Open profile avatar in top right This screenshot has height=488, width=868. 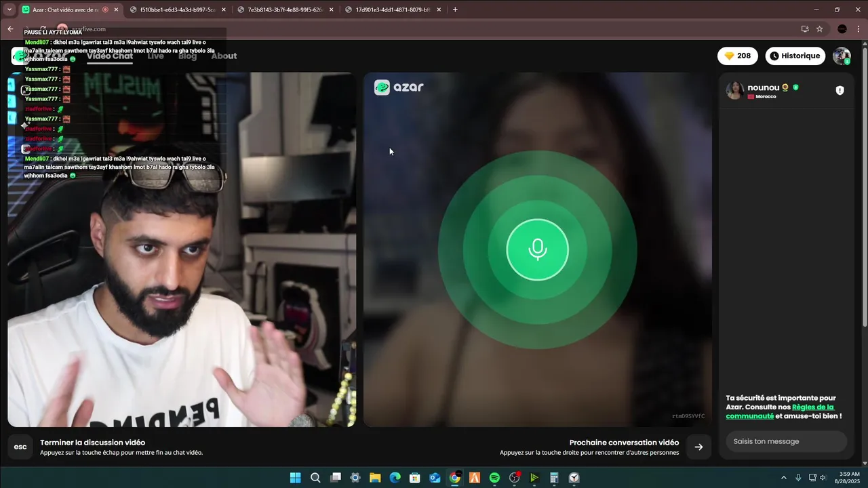[842, 56]
